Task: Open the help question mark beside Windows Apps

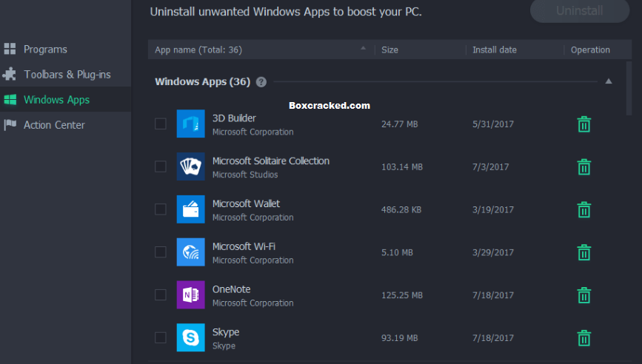Action: coord(261,82)
